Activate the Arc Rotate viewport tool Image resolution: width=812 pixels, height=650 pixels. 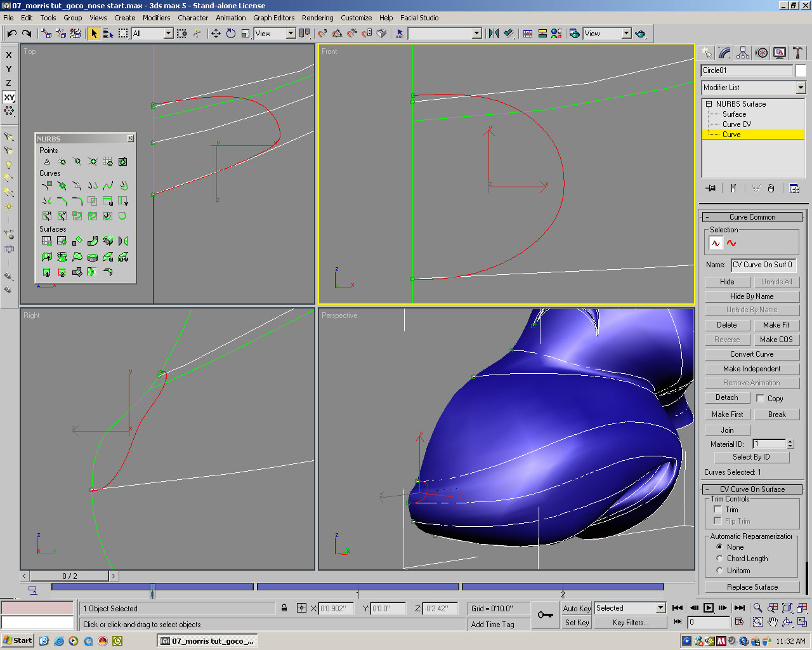pos(787,622)
